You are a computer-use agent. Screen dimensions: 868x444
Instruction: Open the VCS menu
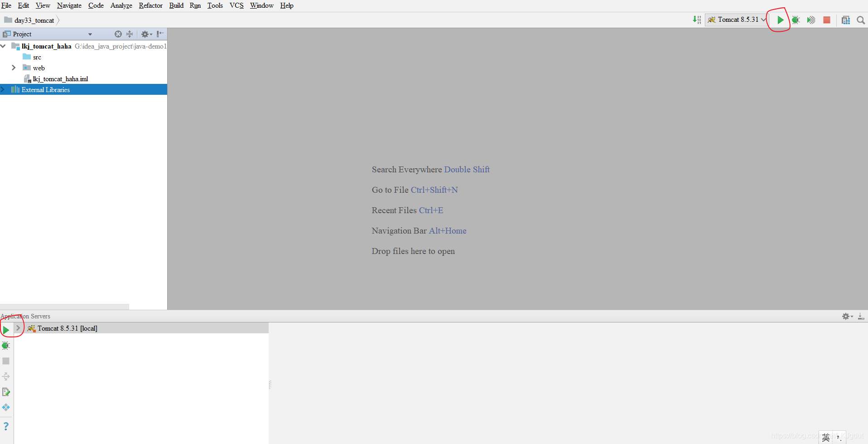(236, 5)
